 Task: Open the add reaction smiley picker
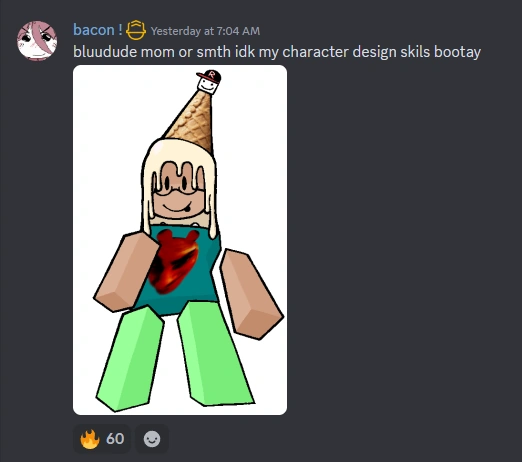[x=152, y=439]
